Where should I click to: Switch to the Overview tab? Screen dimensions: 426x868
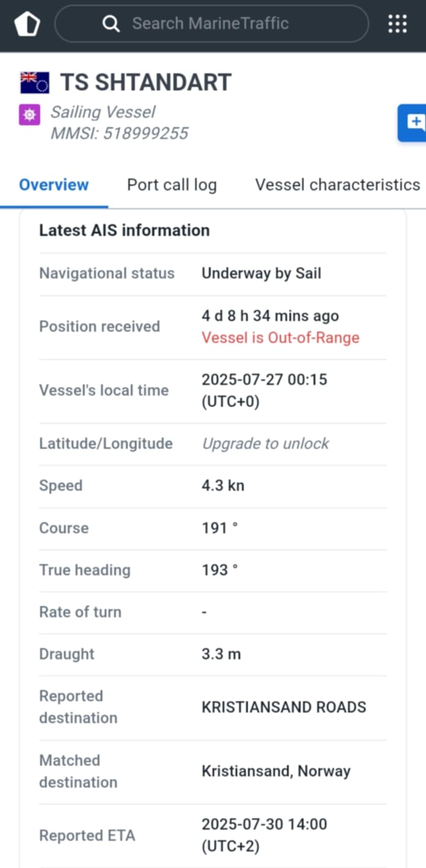pyautogui.click(x=54, y=185)
